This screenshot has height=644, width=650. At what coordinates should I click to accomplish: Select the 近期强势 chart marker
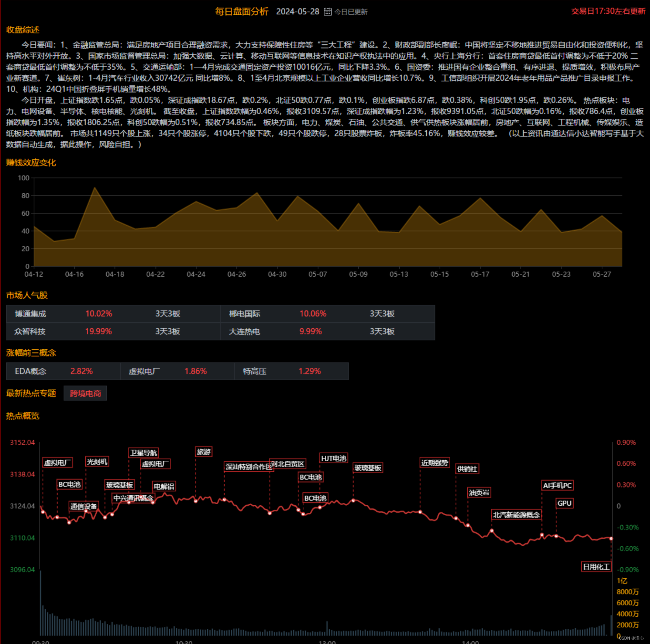pos(435,463)
